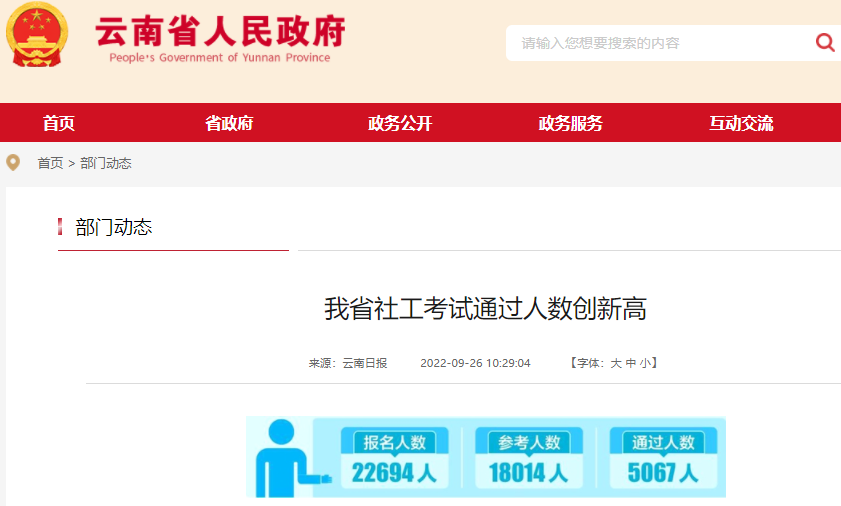This screenshot has height=506, width=841.
Task: Select the 部门动态 section heading tab
Action: 114,228
